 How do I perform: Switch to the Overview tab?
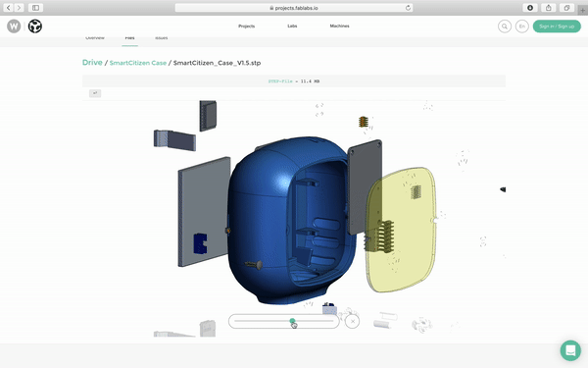pyautogui.click(x=95, y=38)
